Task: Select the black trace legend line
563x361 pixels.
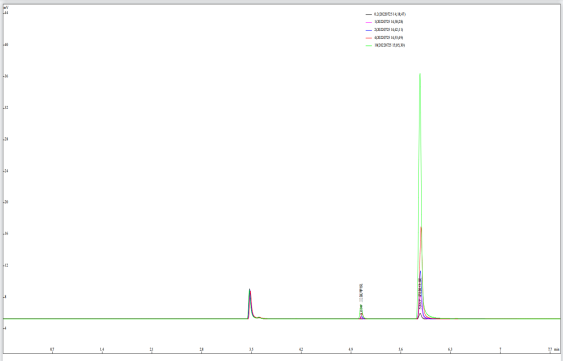Action: coord(368,14)
